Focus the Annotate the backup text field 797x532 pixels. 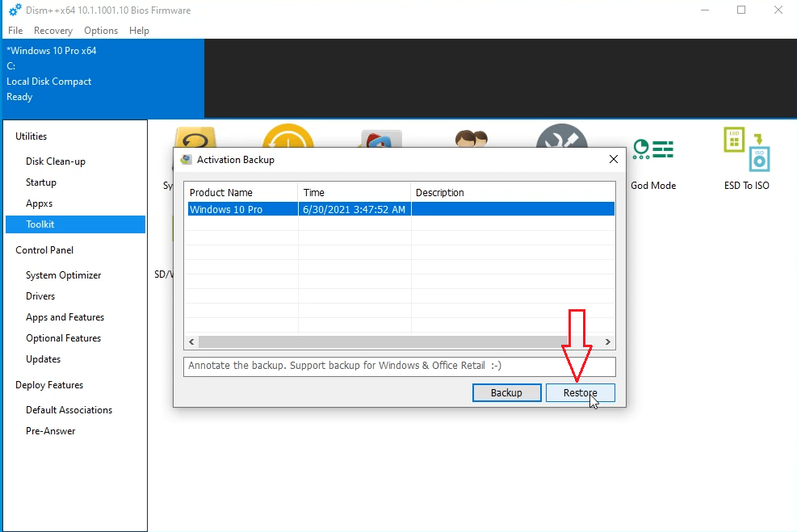[x=400, y=367]
